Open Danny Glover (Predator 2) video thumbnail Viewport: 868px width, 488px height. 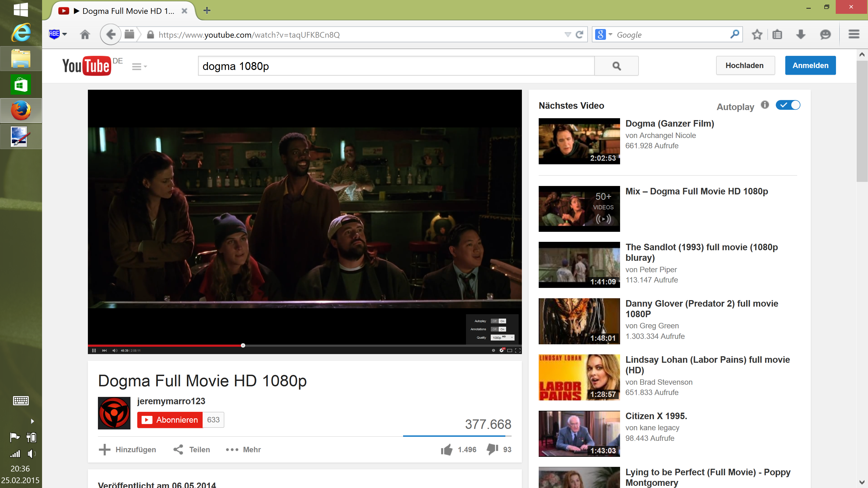click(579, 321)
